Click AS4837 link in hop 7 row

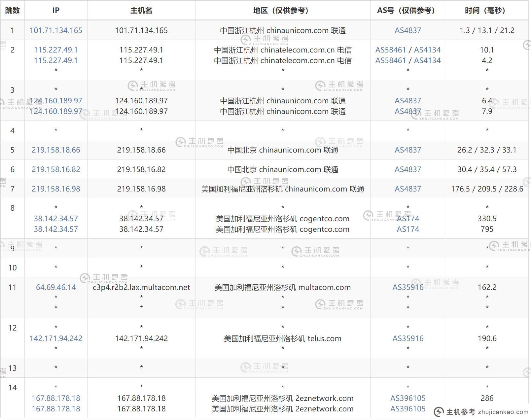(408, 189)
